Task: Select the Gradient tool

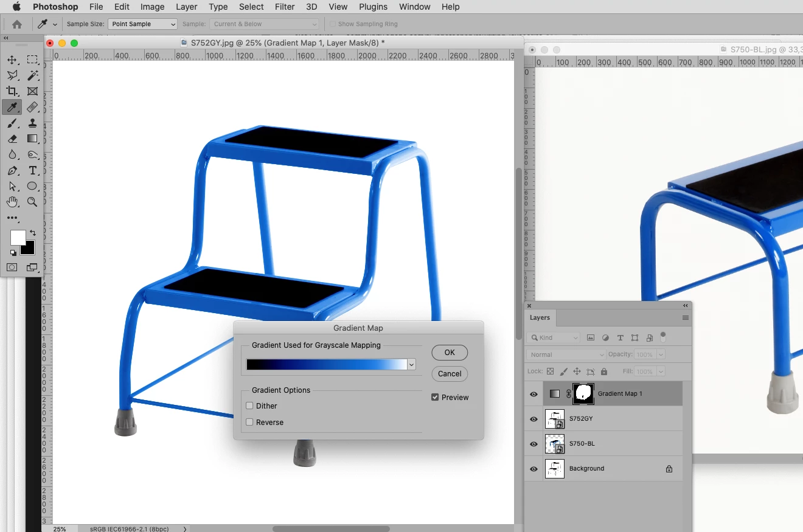Action: click(32, 139)
